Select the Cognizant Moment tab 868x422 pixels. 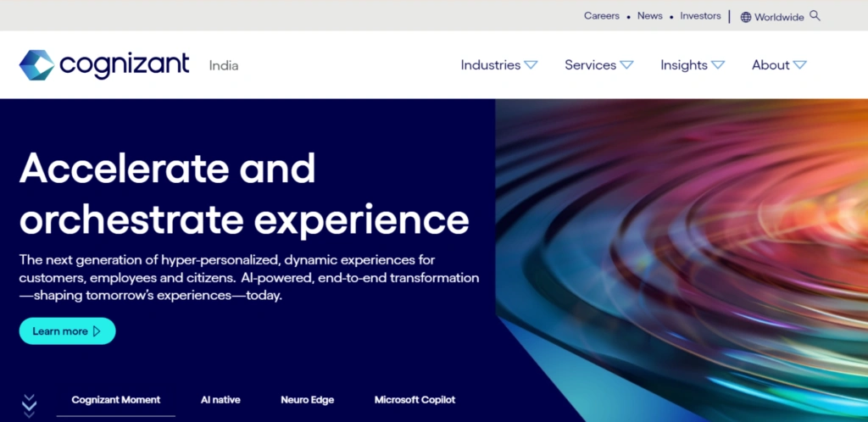tap(115, 400)
